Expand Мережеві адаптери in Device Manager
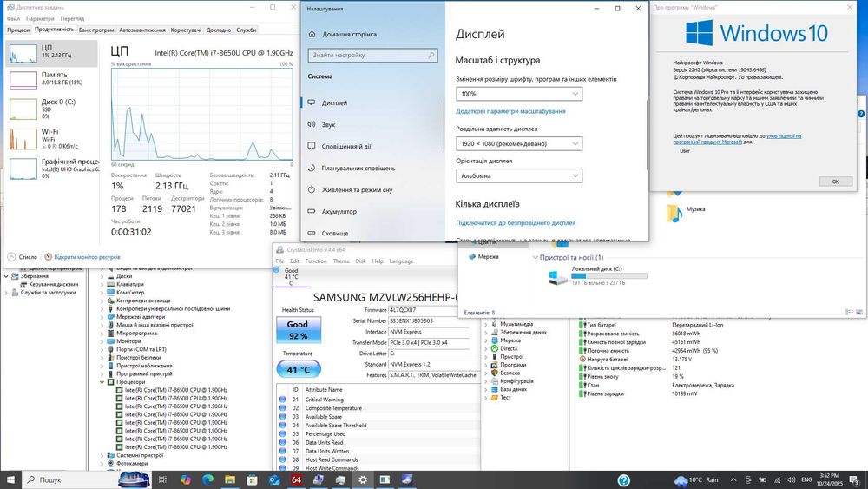This screenshot has width=868, height=489. click(x=102, y=317)
